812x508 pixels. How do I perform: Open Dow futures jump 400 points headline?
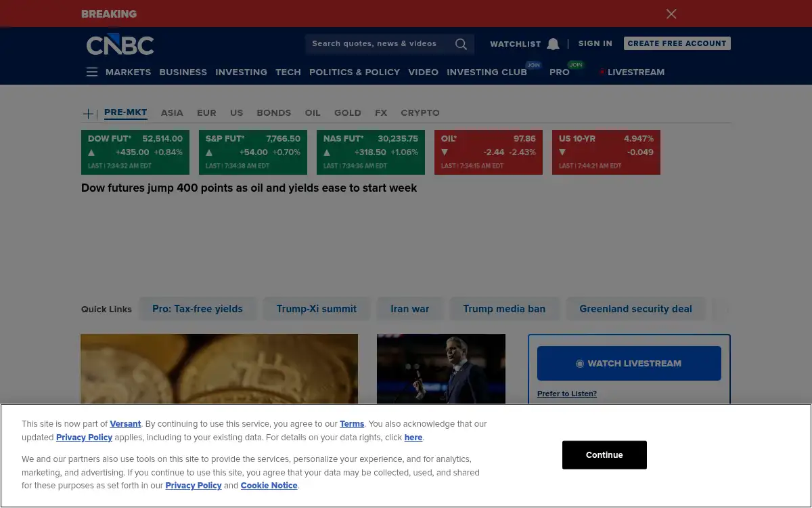coord(249,188)
